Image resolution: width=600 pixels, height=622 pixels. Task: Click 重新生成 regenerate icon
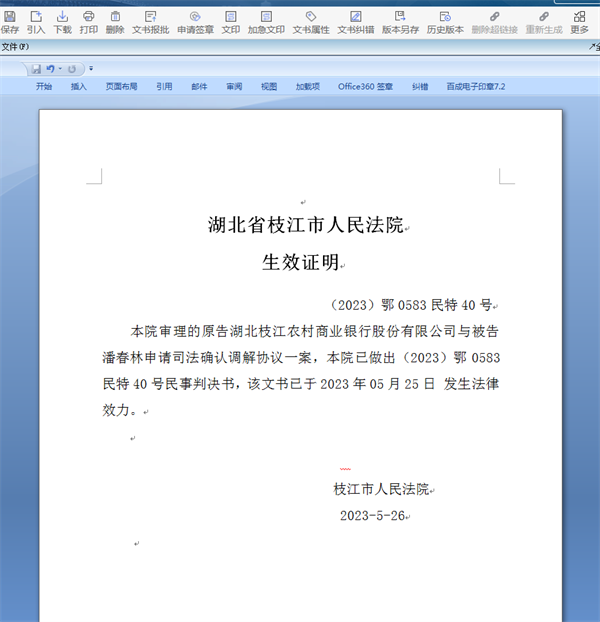coord(544,22)
